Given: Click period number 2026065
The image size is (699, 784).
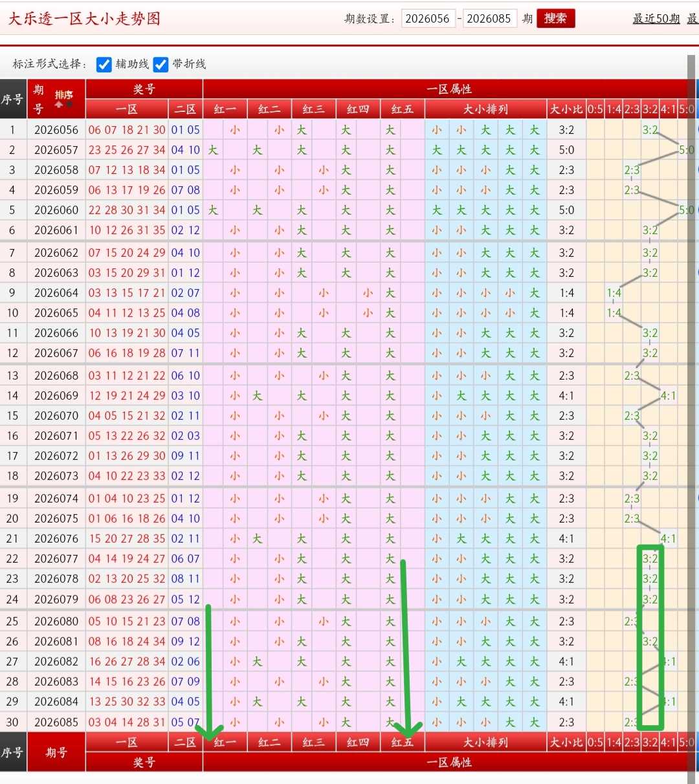Looking at the screenshot, I should click(56, 313).
